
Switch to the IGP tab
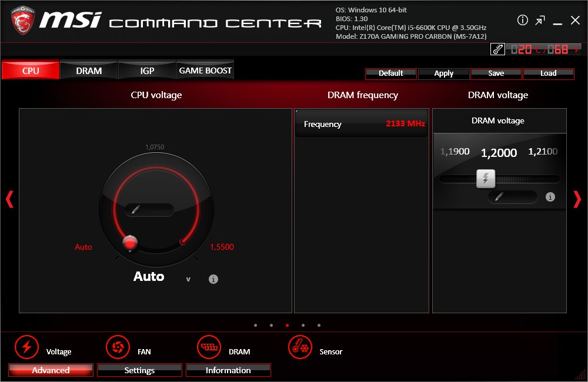coord(147,70)
